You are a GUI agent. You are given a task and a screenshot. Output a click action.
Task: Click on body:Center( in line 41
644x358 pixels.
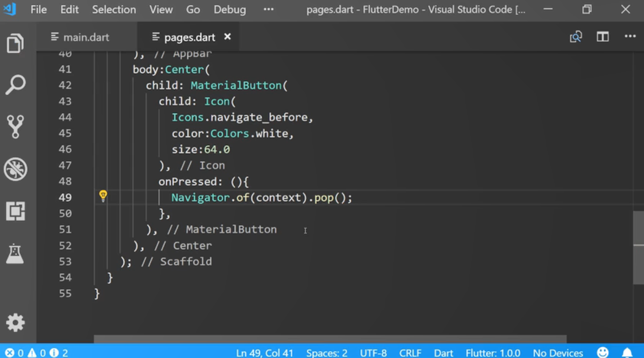pyautogui.click(x=171, y=69)
